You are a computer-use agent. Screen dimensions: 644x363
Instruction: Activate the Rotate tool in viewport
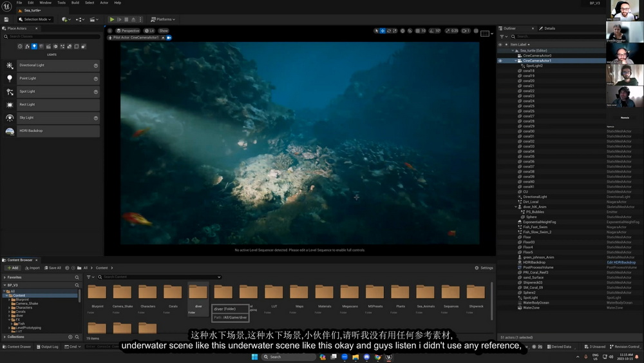[x=388, y=31]
